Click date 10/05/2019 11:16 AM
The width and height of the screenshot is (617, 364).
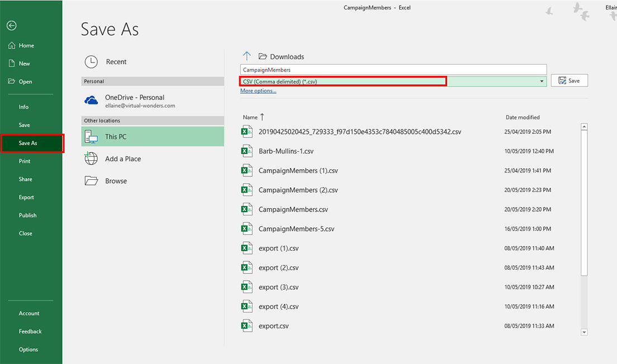529,306
